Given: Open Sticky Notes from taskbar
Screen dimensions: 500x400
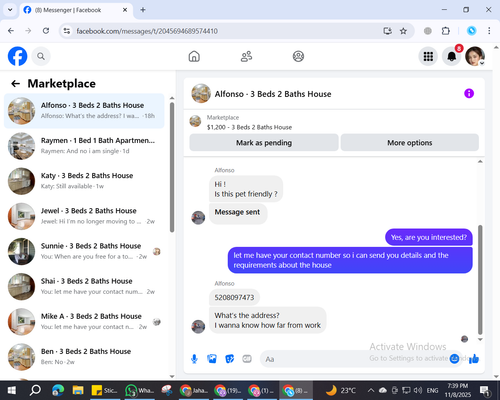Looking at the screenshot, I should pyautogui.click(x=105, y=390).
